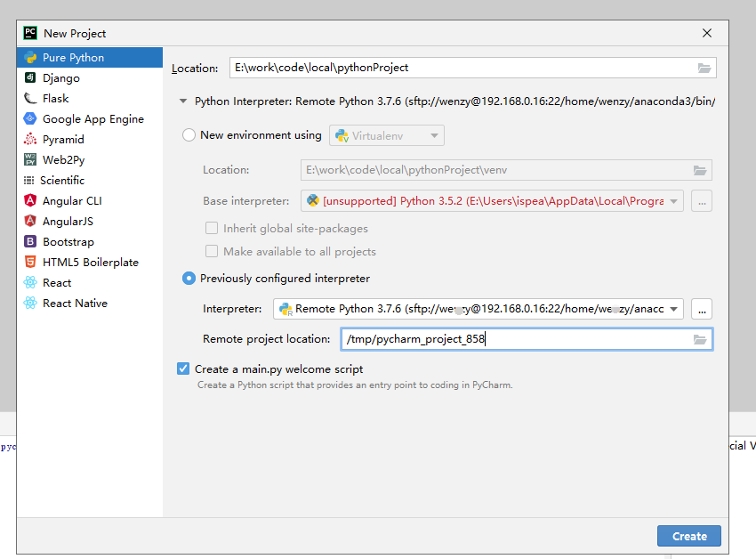Click the AngularJS icon

tap(30, 221)
